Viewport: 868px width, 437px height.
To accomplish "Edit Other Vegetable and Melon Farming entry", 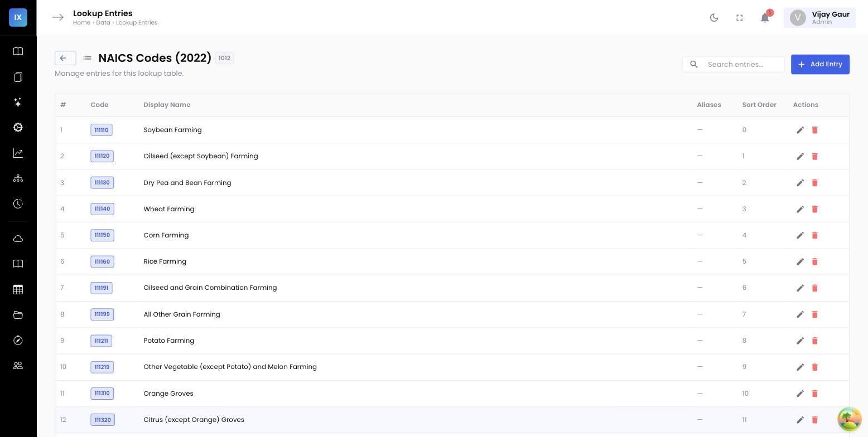I will [800, 367].
